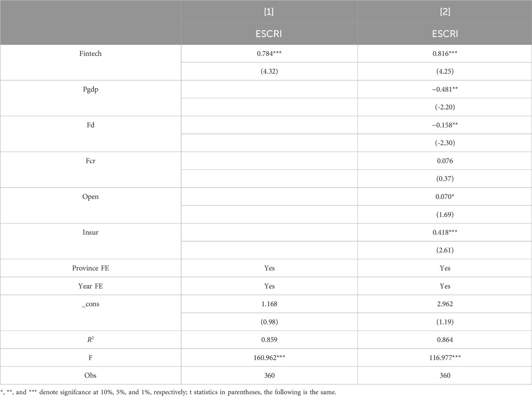
Task: Select the 0.784*** Fintech coefficient cell
Action: click(269, 53)
